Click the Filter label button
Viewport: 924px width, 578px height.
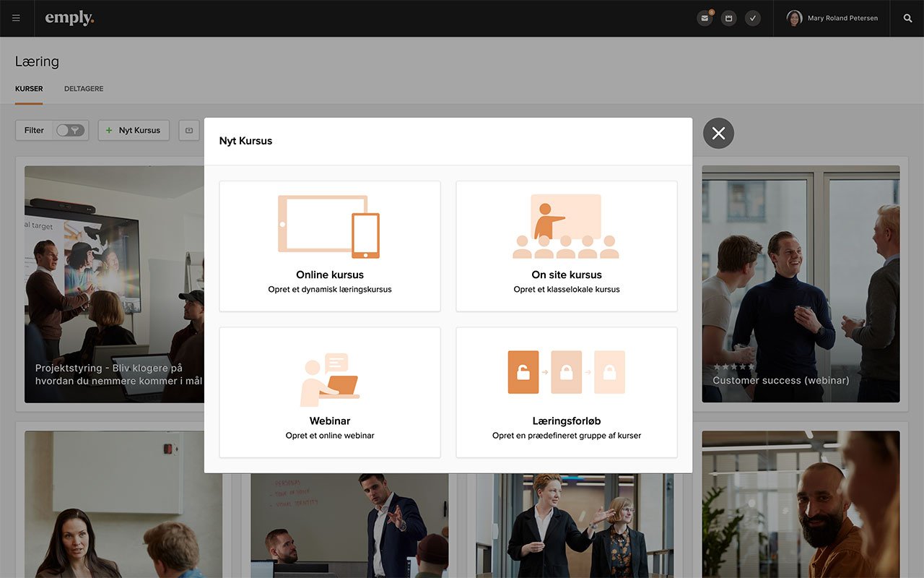(34, 130)
